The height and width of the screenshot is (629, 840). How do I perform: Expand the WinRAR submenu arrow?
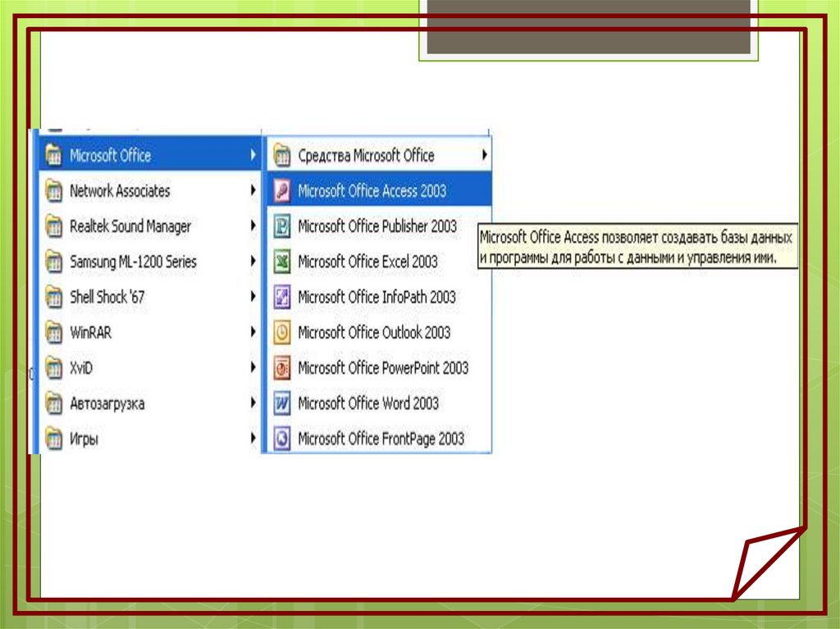point(253,331)
